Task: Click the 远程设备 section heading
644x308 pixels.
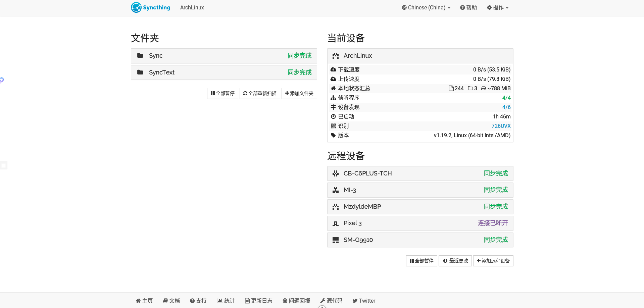Action: [346, 156]
